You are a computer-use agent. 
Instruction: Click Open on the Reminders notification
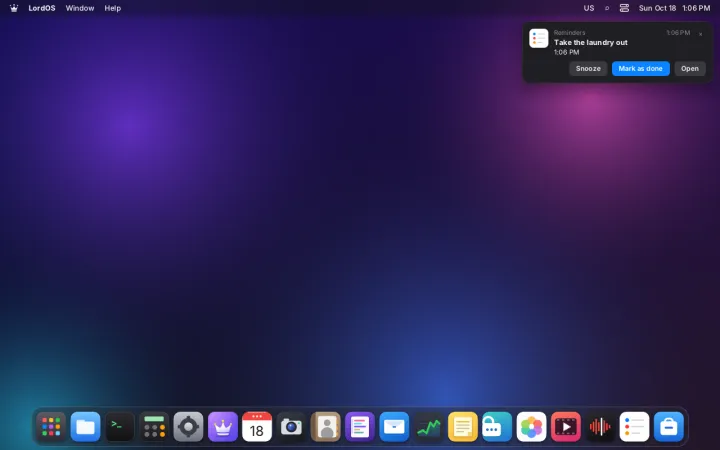tap(690, 68)
